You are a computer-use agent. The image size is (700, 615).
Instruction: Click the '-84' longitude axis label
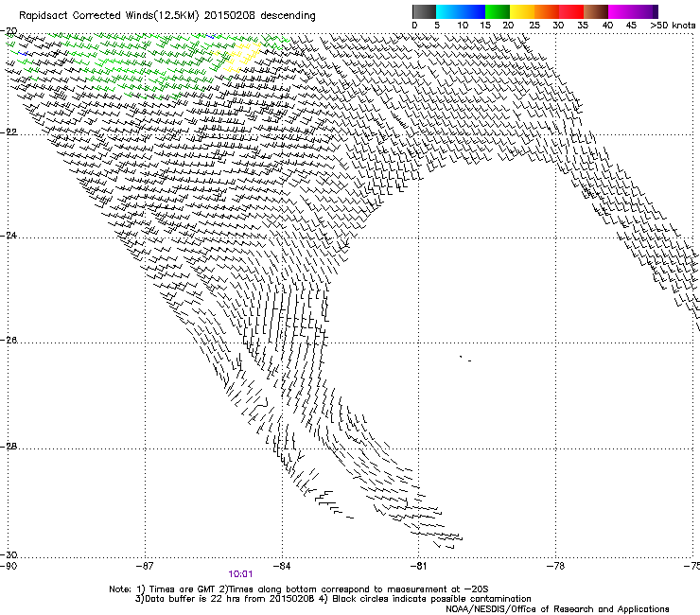(x=282, y=567)
